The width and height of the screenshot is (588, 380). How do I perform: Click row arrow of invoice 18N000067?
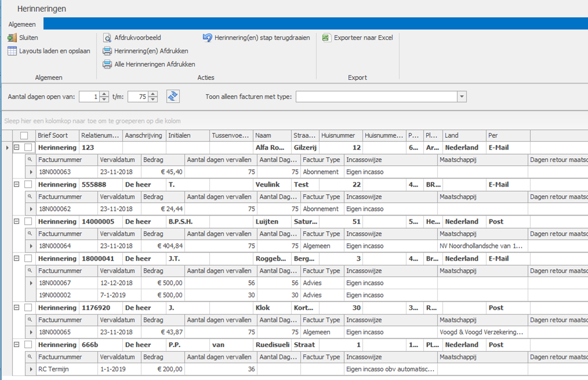coord(31,283)
